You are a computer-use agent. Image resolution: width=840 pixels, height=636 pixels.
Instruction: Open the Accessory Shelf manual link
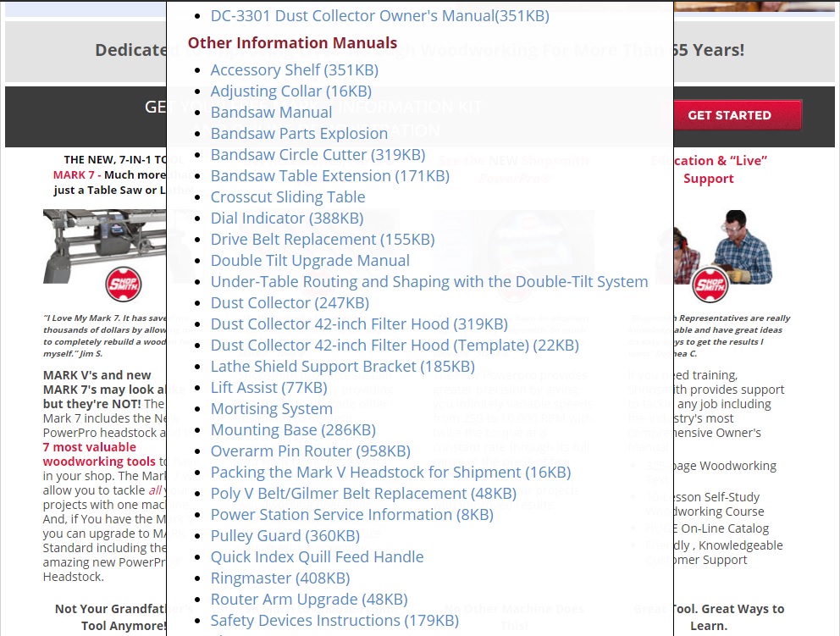(294, 70)
